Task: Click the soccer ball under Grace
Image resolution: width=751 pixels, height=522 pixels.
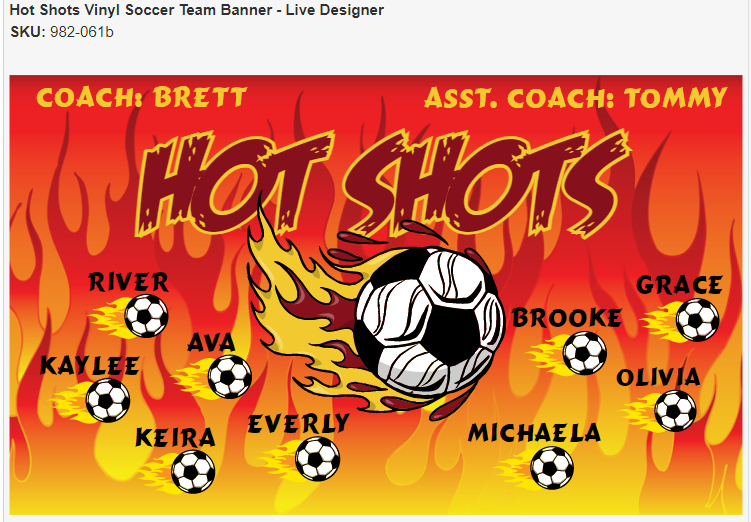Action: click(697, 319)
